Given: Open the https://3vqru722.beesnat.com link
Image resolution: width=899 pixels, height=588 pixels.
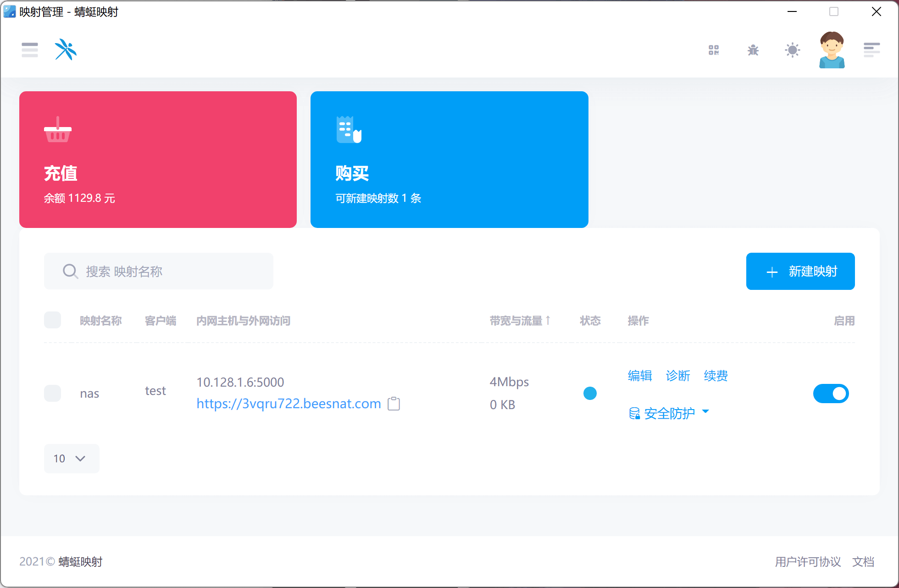Looking at the screenshot, I should (289, 404).
